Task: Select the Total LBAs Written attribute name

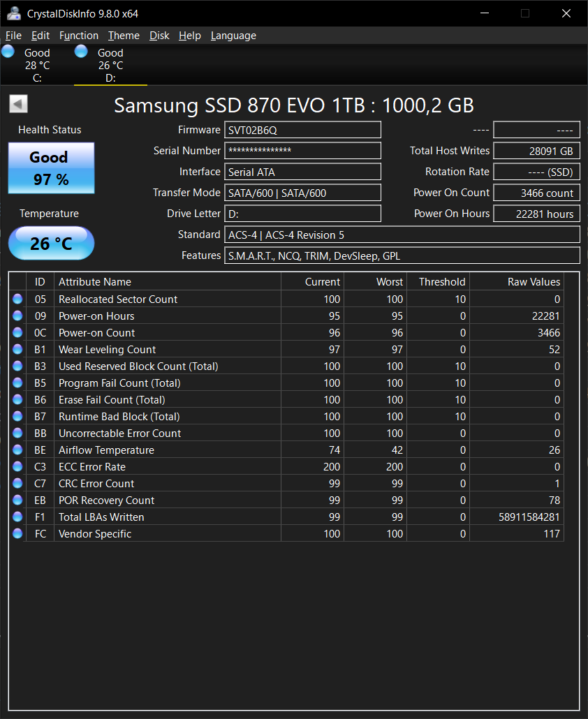Action: coord(101,517)
